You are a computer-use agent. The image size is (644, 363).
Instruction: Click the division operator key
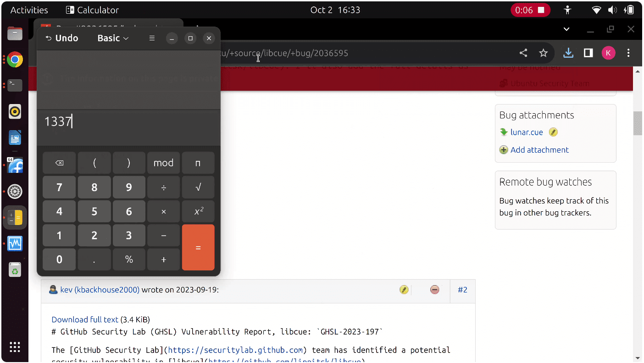(163, 187)
